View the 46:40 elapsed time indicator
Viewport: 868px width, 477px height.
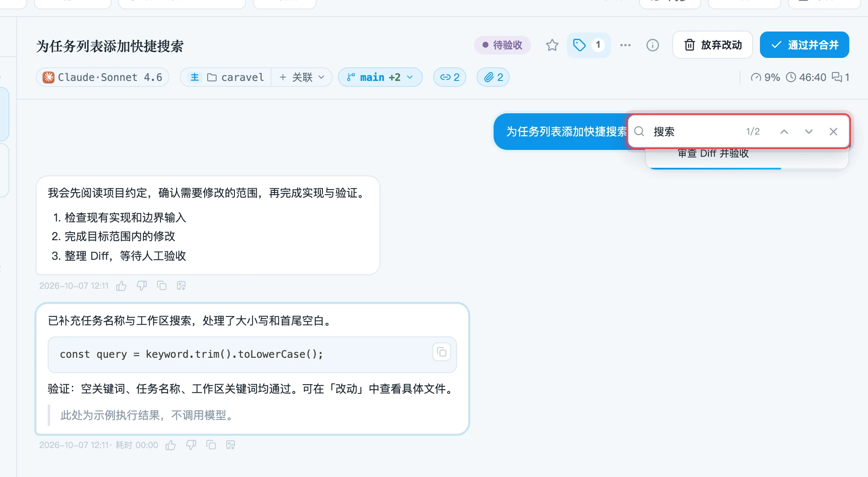(x=805, y=77)
